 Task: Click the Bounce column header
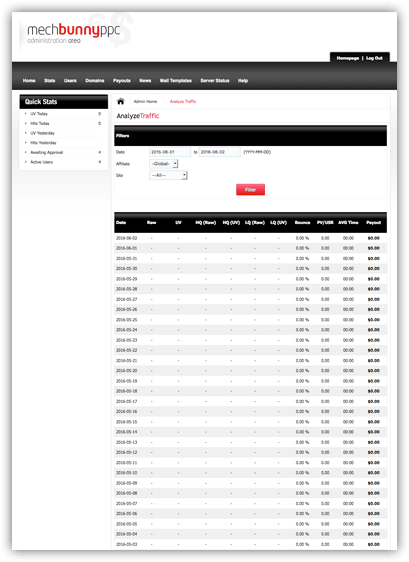coord(302,223)
